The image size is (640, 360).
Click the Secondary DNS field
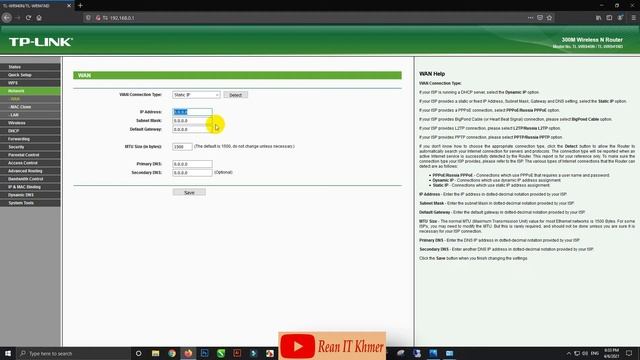pos(192,173)
